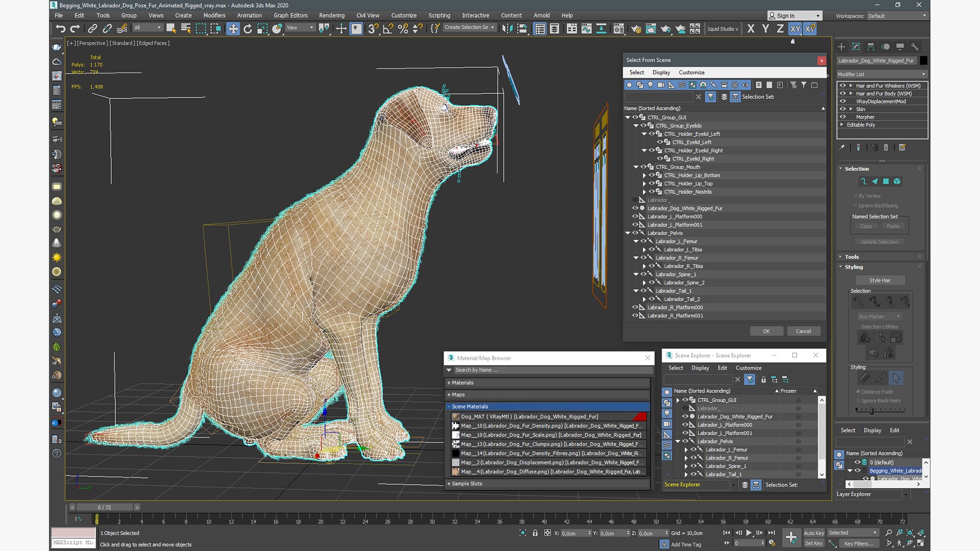
Task: Open the Workspaces Default dropdown
Action: click(x=897, y=16)
